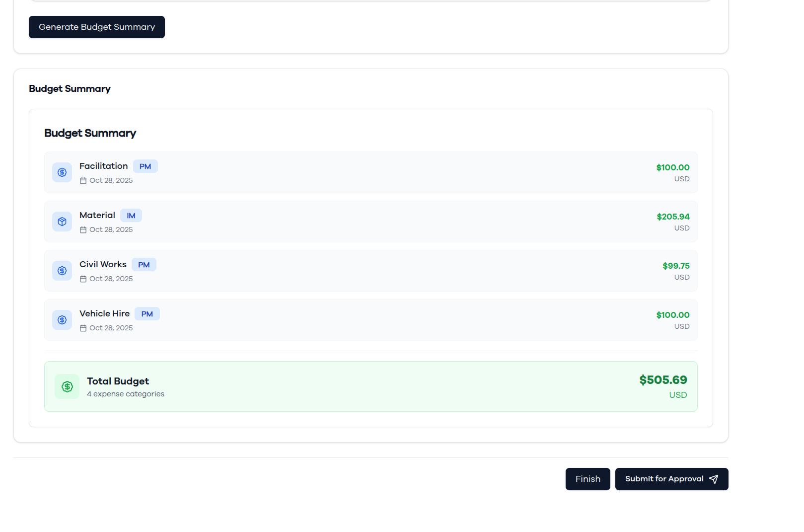Image resolution: width=804 pixels, height=532 pixels.
Task: Click the Total Budget label
Action: click(118, 381)
